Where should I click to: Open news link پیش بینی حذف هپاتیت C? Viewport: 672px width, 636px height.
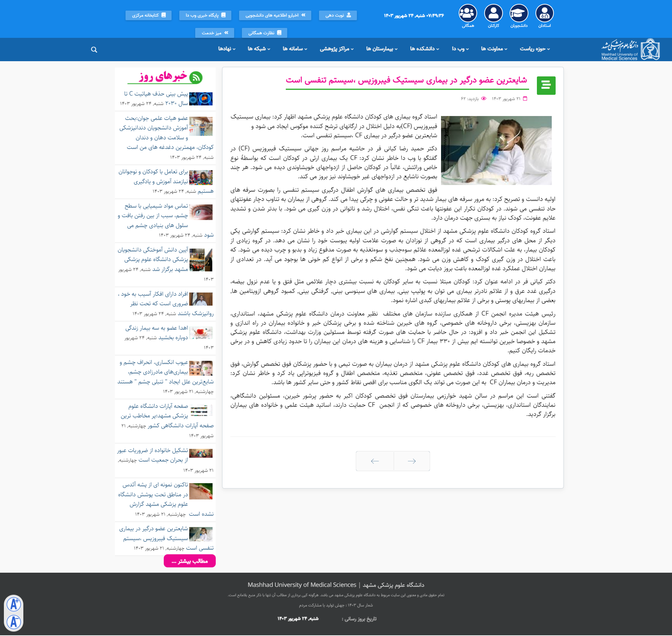click(x=156, y=98)
